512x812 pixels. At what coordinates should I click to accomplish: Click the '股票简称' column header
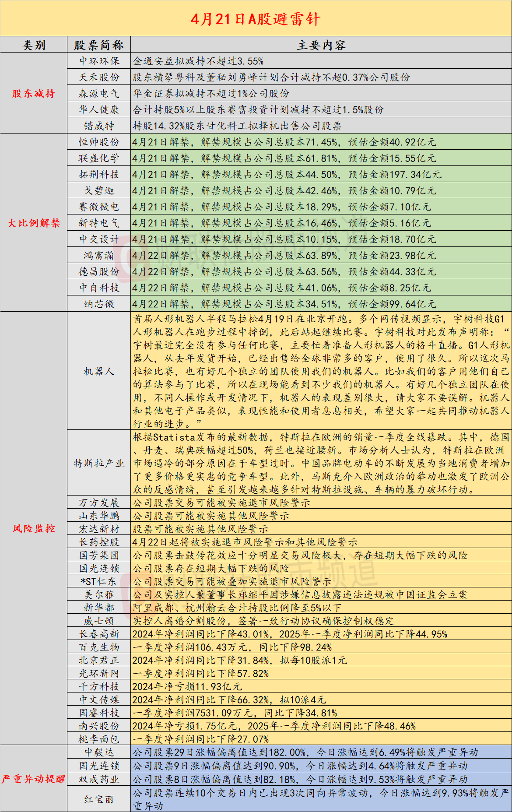point(99,45)
